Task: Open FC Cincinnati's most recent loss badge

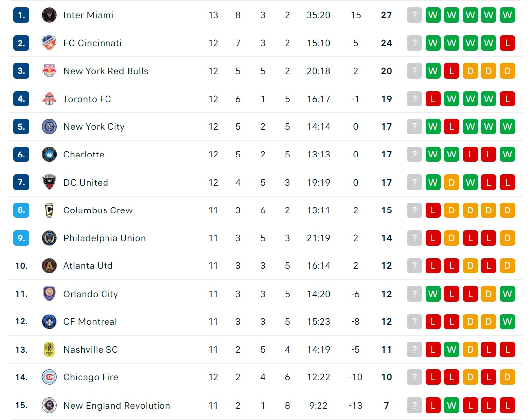Action: (x=507, y=43)
